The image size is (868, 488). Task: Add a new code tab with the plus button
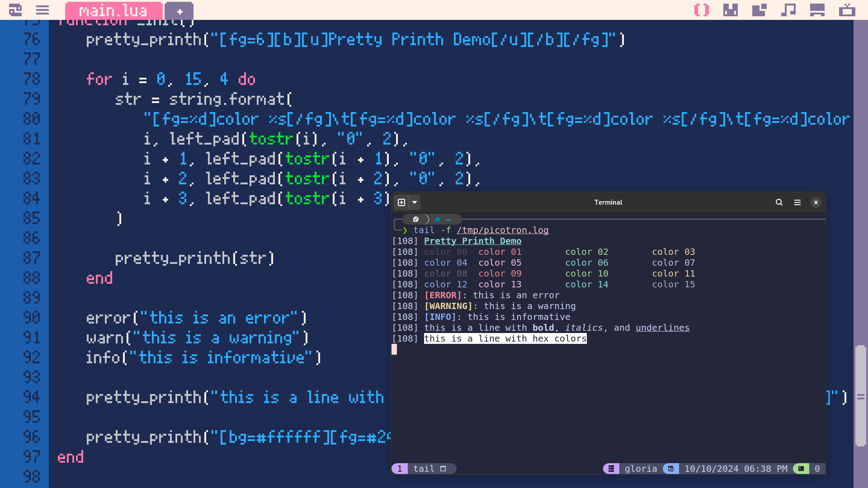click(179, 11)
